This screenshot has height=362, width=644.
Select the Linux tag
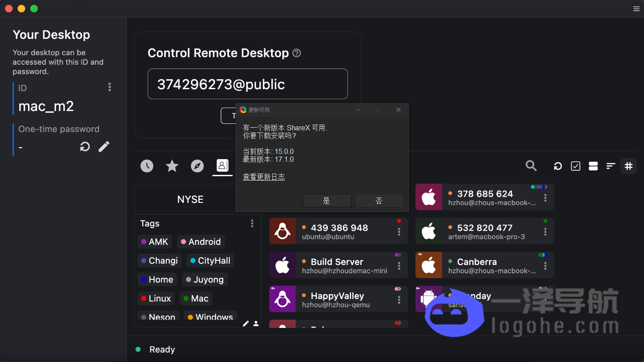pyautogui.click(x=156, y=298)
